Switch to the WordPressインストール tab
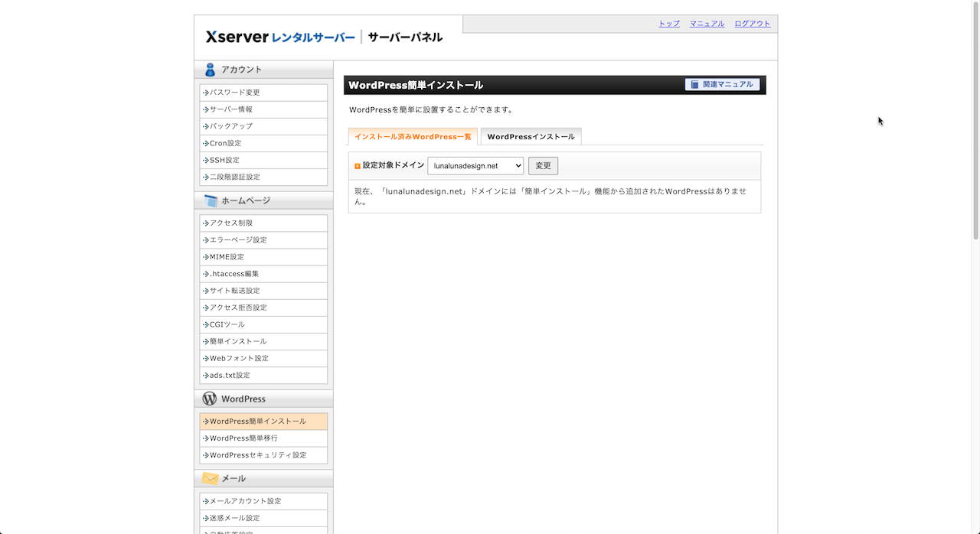The height and width of the screenshot is (534, 980). 531,137
